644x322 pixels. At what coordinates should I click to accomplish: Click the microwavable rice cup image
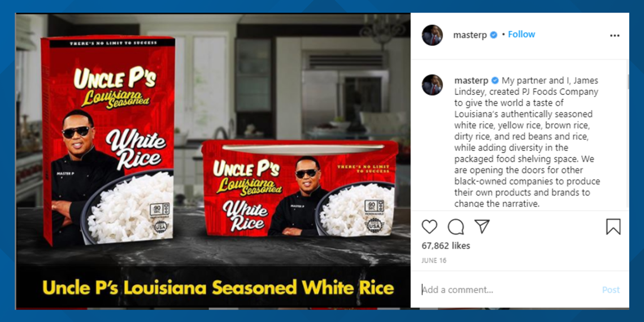coord(301,189)
